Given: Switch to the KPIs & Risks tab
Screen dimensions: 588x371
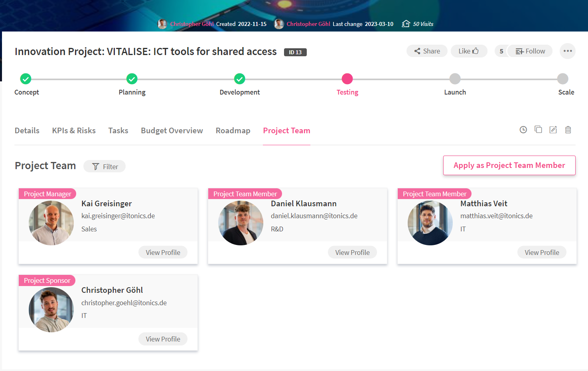Looking at the screenshot, I should (74, 130).
